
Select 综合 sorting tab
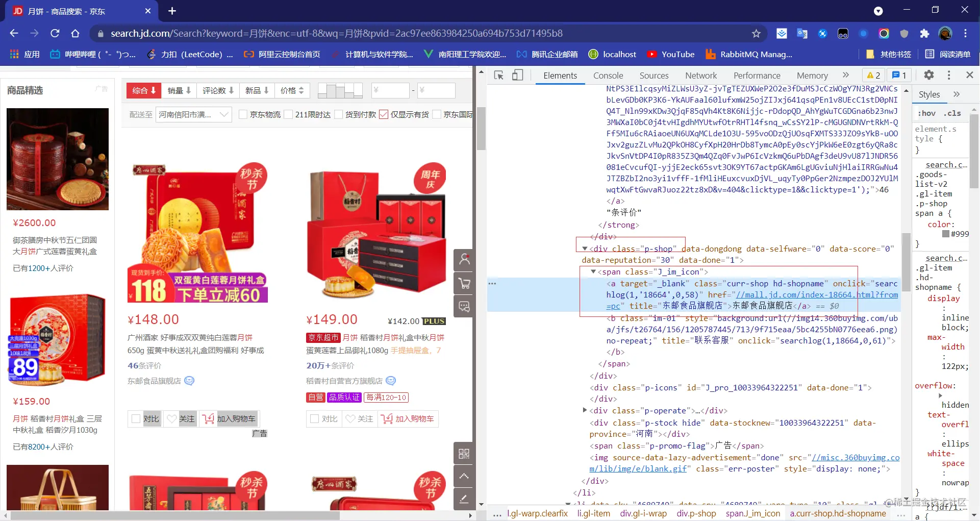[144, 90]
